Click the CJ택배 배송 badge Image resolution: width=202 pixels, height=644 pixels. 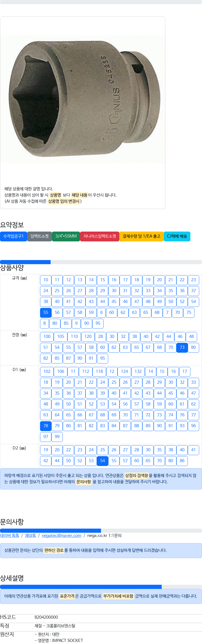177,236
